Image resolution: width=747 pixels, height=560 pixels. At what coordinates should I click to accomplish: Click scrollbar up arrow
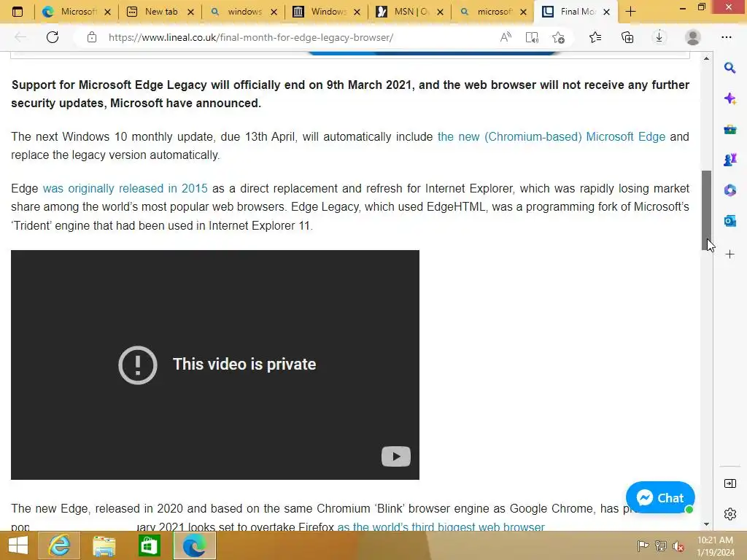706,58
